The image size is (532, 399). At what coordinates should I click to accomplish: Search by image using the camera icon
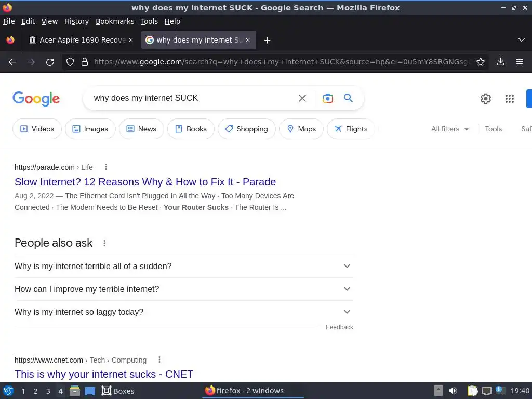click(327, 98)
